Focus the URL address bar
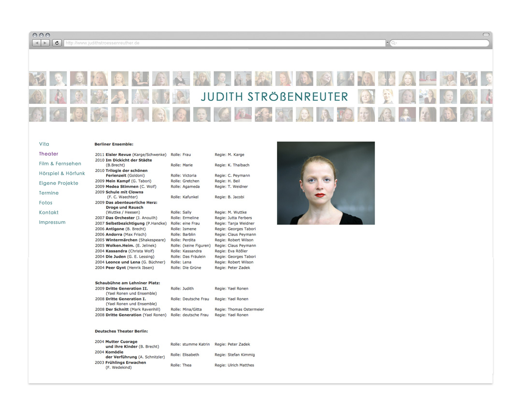The width and height of the screenshot is (522, 420). (x=225, y=43)
